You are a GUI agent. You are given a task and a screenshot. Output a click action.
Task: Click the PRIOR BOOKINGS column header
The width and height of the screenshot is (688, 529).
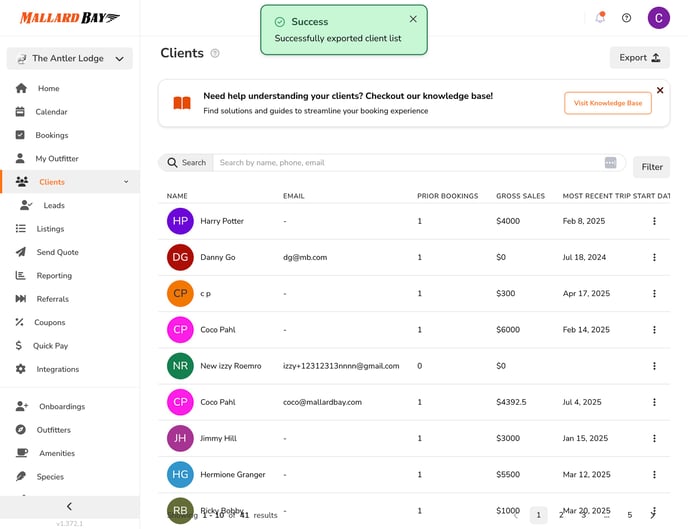(448, 196)
